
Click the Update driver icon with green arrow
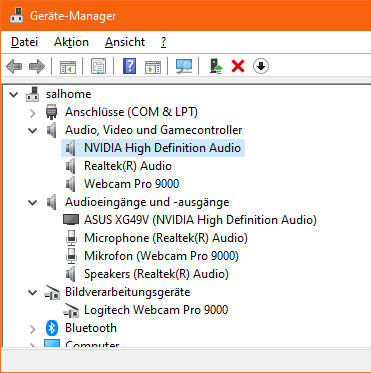tap(216, 66)
